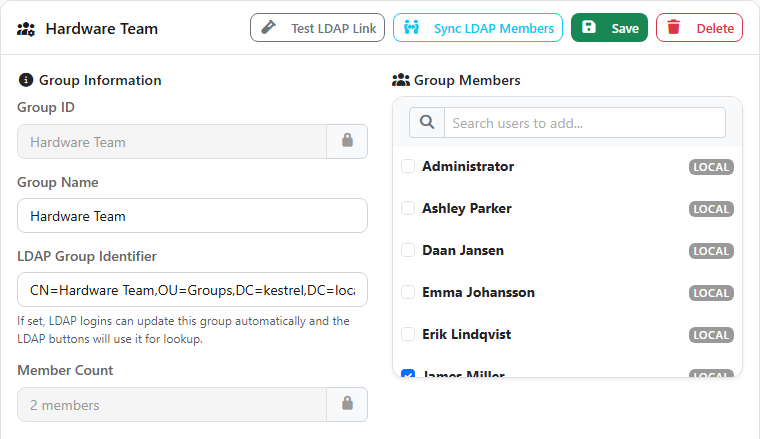760x439 pixels.
Task: Click the LDAP Group Identifier label
Action: click(x=87, y=256)
